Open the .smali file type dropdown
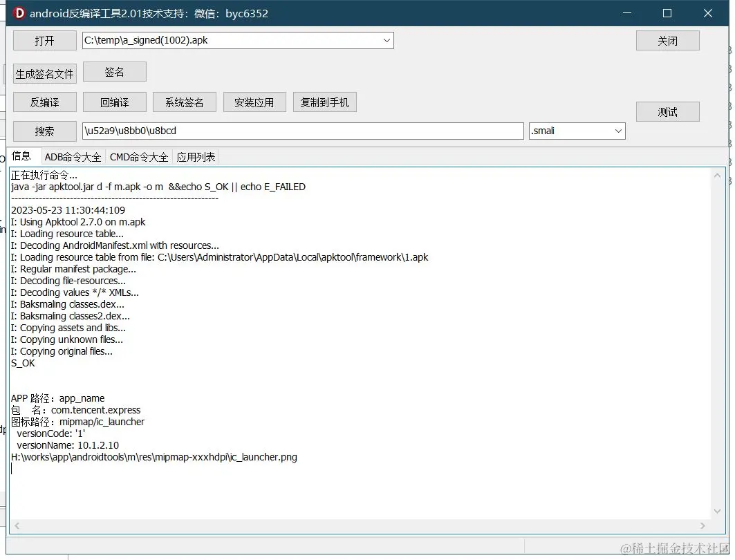This screenshot has width=735, height=560. [x=618, y=131]
